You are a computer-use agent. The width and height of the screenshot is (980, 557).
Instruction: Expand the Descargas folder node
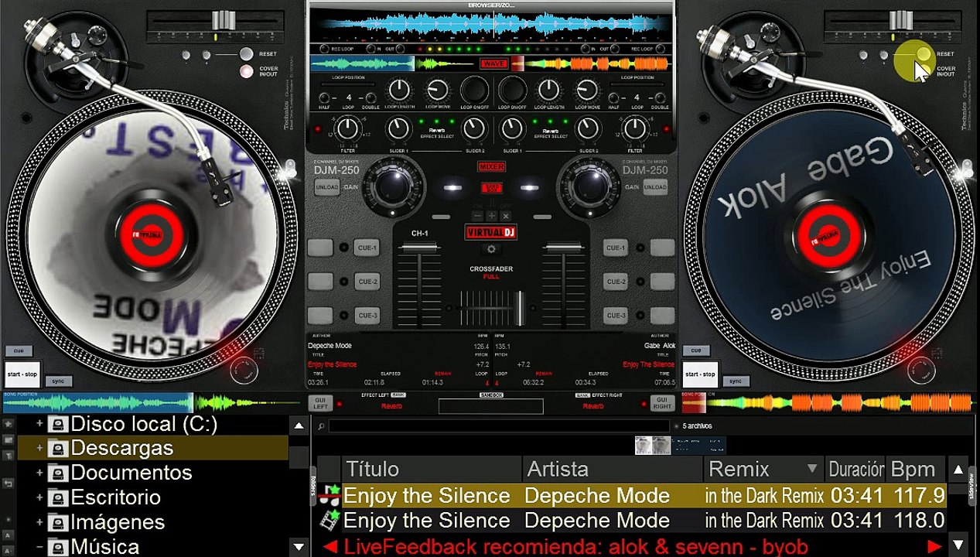coord(39,448)
